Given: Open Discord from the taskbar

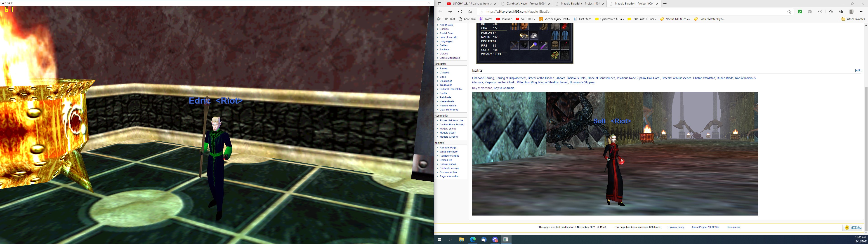Looking at the screenshot, I should 495,239.
